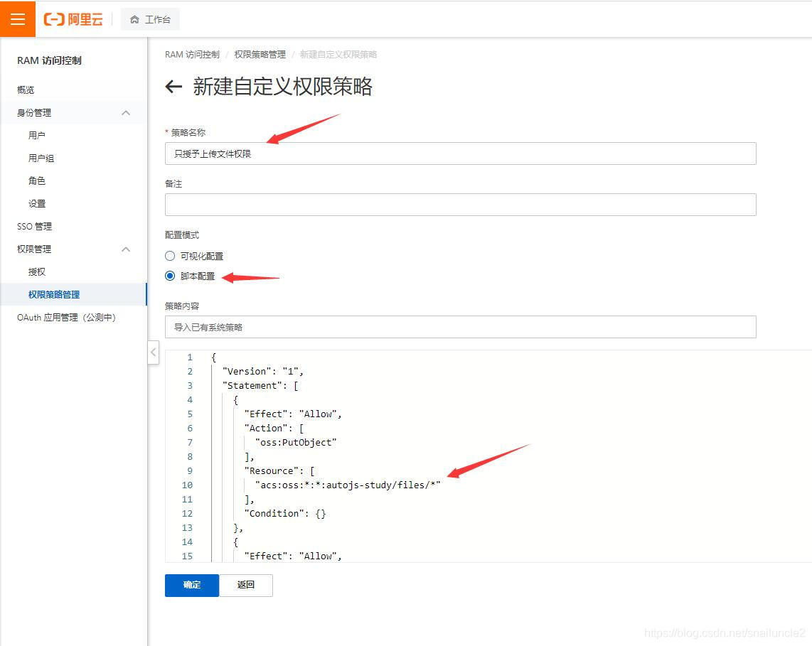This screenshot has width=812, height=646.
Task: Go to 权限策略管理 breadcrumb
Action: tap(260, 54)
